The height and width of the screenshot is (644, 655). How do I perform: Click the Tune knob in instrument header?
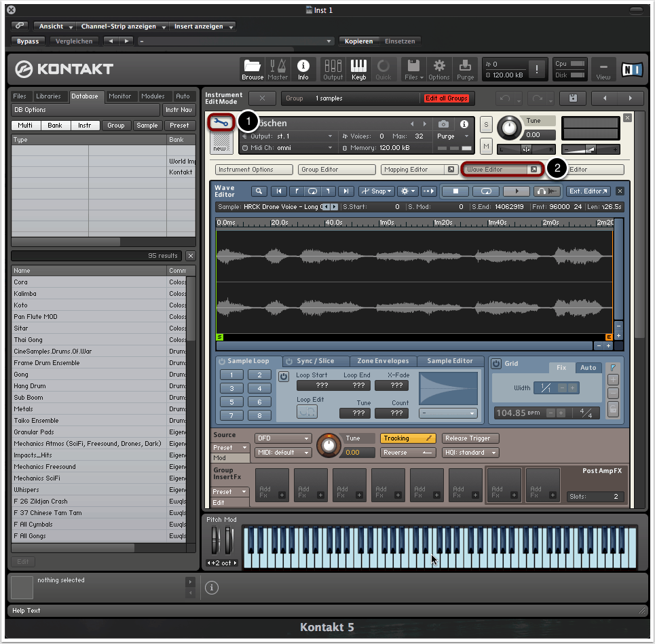[x=508, y=128]
